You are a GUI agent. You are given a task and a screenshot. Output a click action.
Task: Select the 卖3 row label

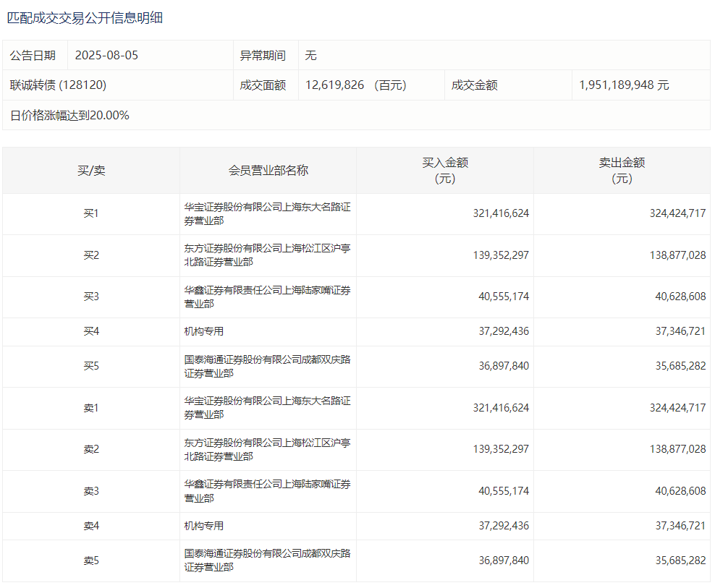91,491
